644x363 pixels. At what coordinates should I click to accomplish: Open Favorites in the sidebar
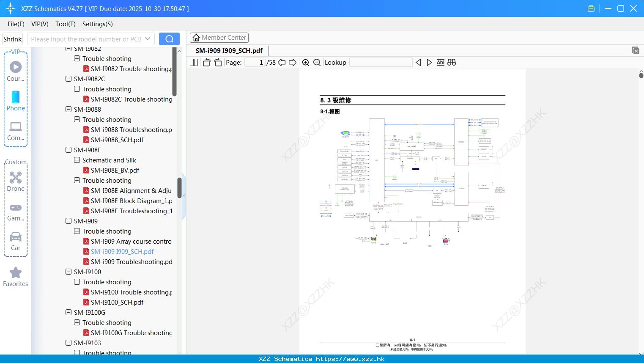pyautogui.click(x=16, y=277)
